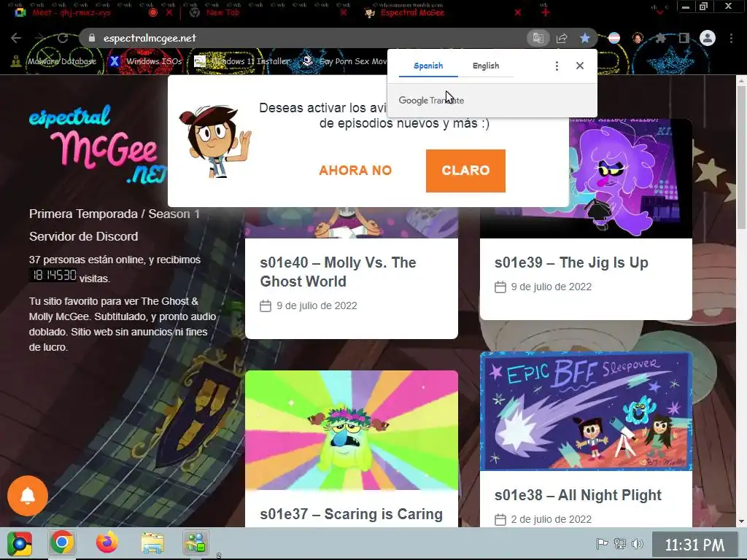Click the orange notification bell button
Viewport: 747px width, 560px height.
[x=28, y=496]
